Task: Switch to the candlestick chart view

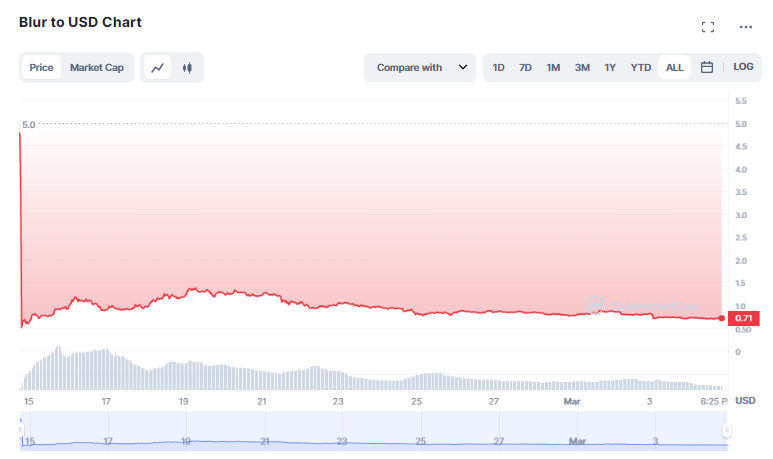Action: (x=187, y=68)
